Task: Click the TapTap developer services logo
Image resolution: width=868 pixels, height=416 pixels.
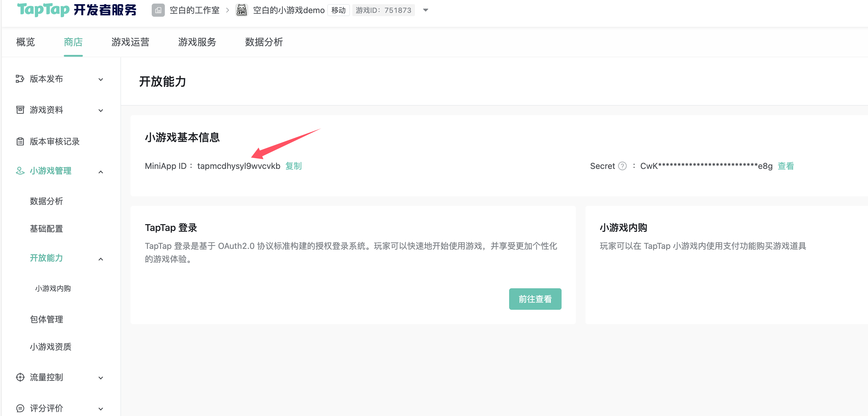Action: pos(77,10)
